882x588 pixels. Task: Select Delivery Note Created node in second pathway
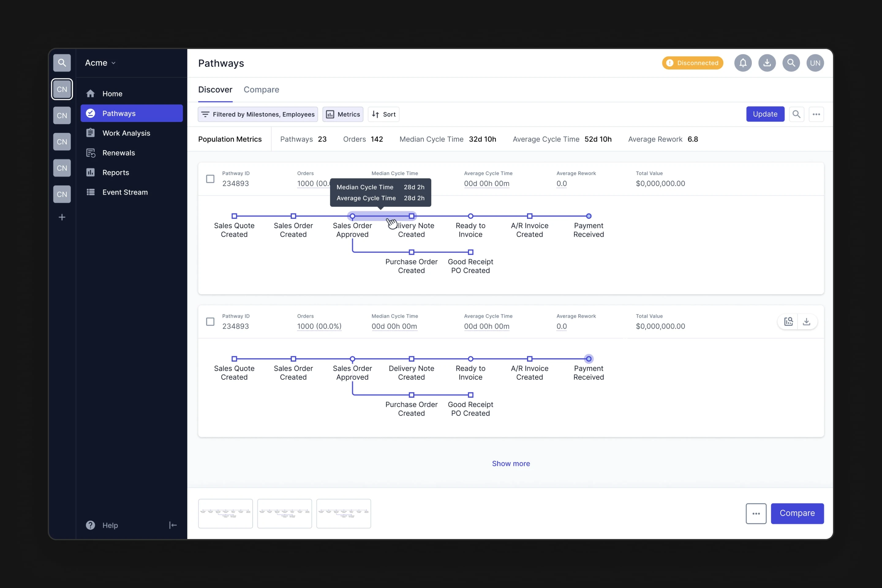(x=411, y=359)
